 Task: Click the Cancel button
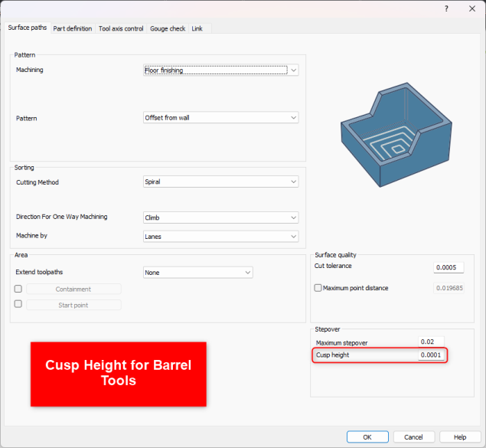point(413,437)
